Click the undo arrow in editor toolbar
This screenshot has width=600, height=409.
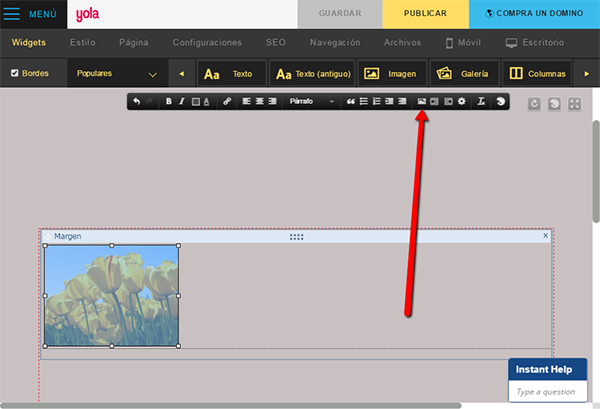tap(137, 102)
